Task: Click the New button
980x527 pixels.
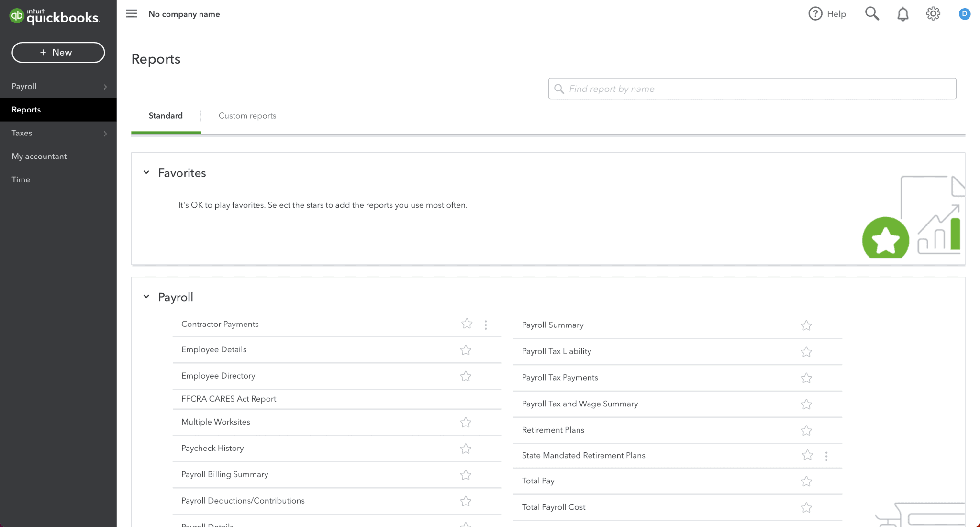Action: click(58, 53)
